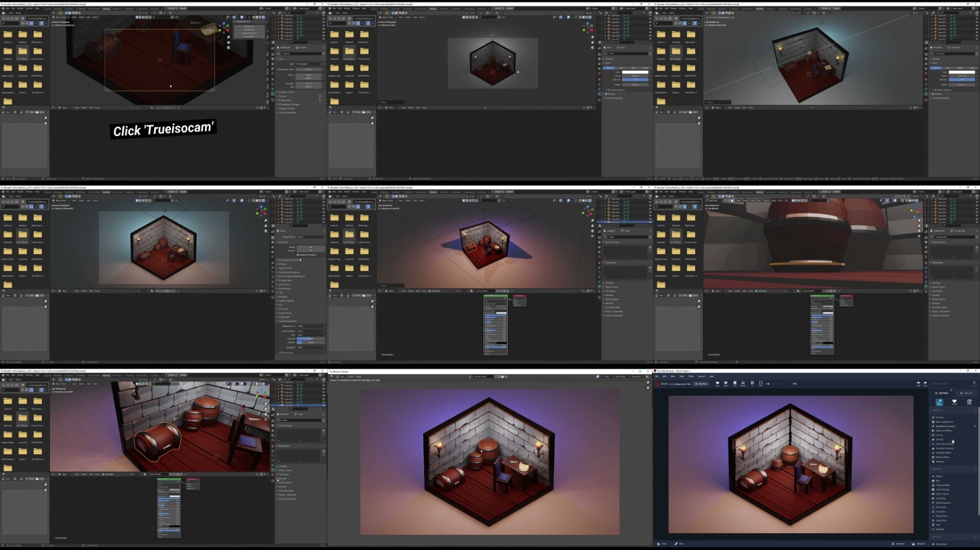Click the Render samples field in Blender Sampling panel
This screenshot has width=980, height=550.
click(x=310, y=247)
